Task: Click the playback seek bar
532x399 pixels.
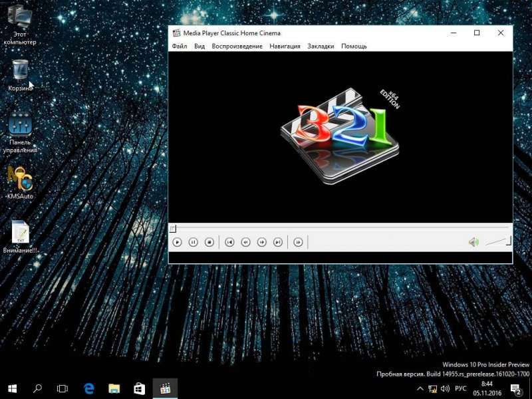Action: (339, 229)
